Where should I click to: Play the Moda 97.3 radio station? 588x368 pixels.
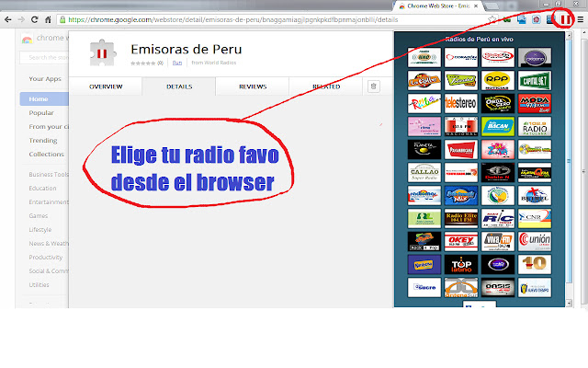tap(535, 103)
